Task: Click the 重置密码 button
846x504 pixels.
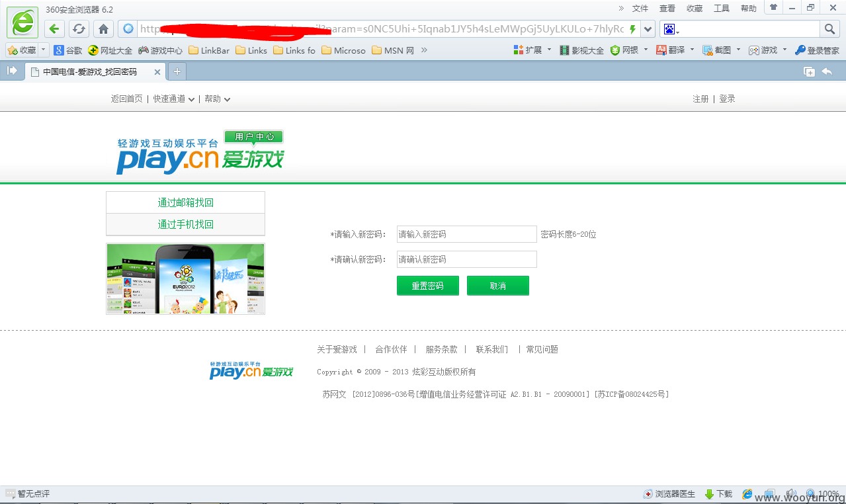Action: (428, 286)
